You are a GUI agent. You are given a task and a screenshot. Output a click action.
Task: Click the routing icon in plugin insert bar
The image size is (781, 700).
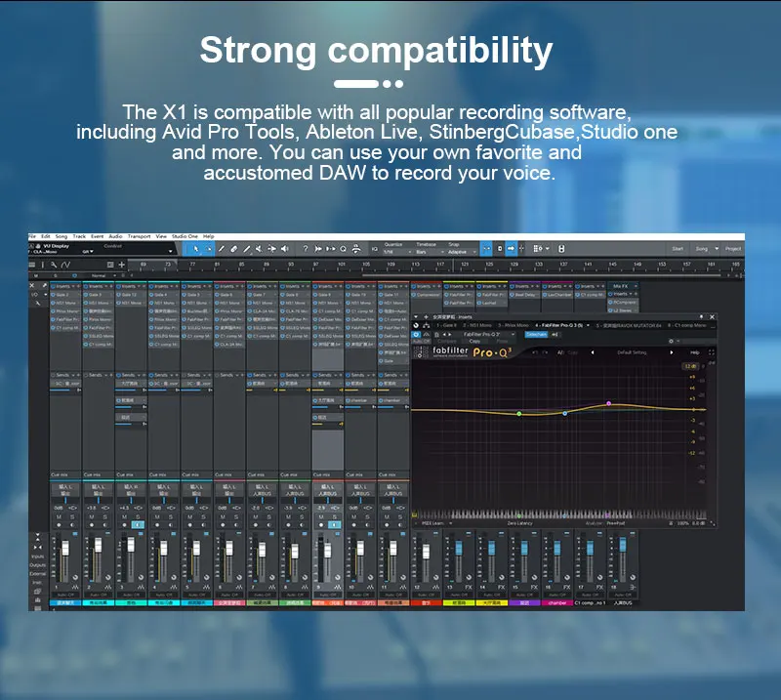click(x=427, y=325)
